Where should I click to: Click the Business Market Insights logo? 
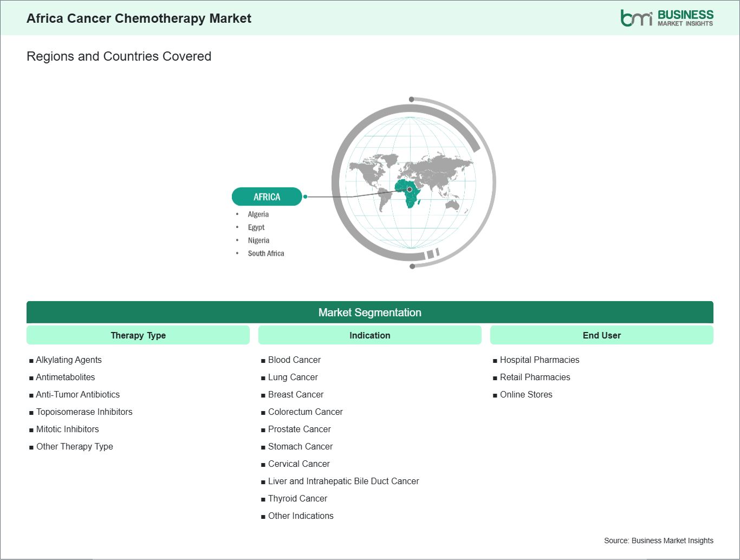[x=666, y=18]
